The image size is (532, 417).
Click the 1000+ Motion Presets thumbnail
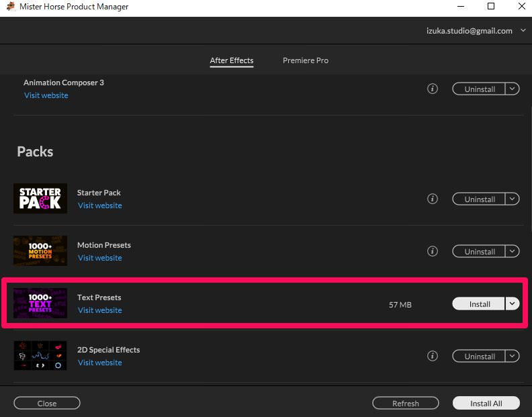(x=40, y=250)
